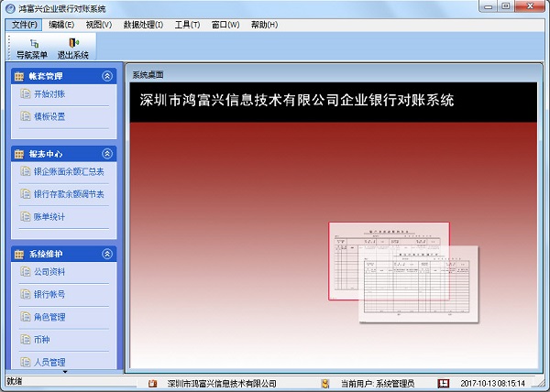Screen dimensions: 550x392
Task: Select the 系统桌面 tab label
Action: 148,74
